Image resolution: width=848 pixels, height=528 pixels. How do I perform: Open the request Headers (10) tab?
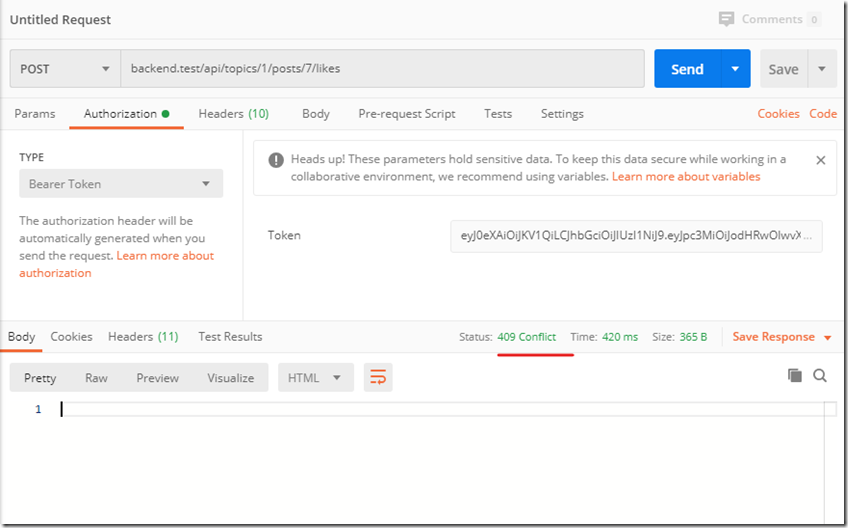(x=234, y=114)
